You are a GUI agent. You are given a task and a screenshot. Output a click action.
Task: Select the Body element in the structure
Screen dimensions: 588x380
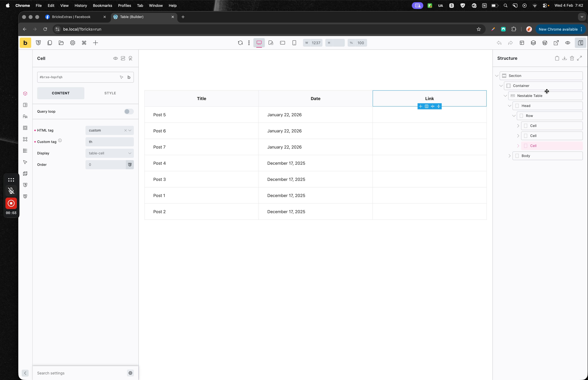pos(548,156)
